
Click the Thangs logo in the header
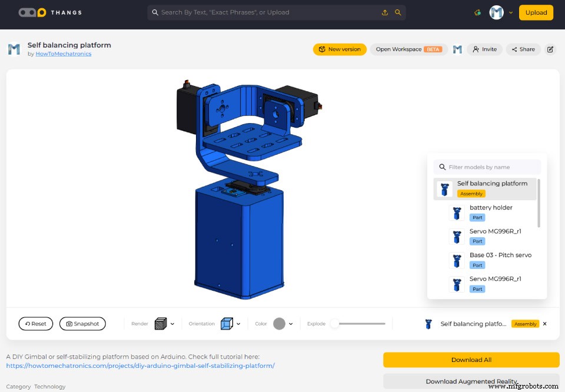tap(50, 12)
